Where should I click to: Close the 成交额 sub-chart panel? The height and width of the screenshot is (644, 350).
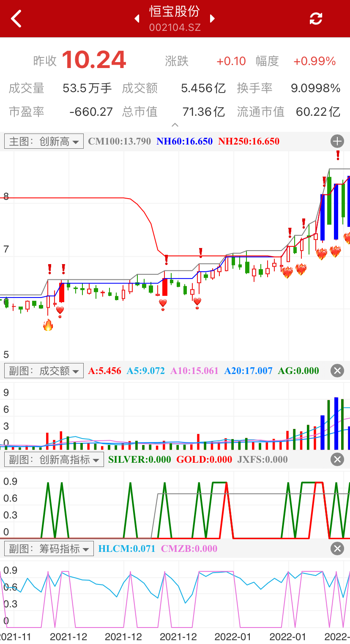pos(337,371)
